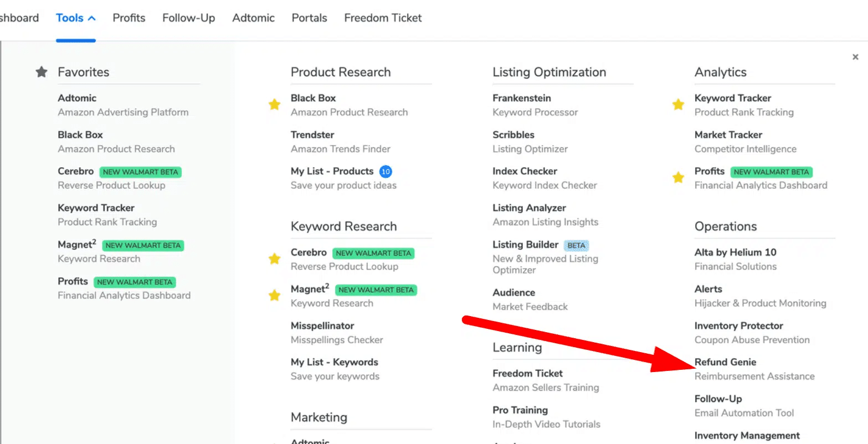Close the tools menu with X
This screenshot has width=868, height=444.
(x=855, y=57)
